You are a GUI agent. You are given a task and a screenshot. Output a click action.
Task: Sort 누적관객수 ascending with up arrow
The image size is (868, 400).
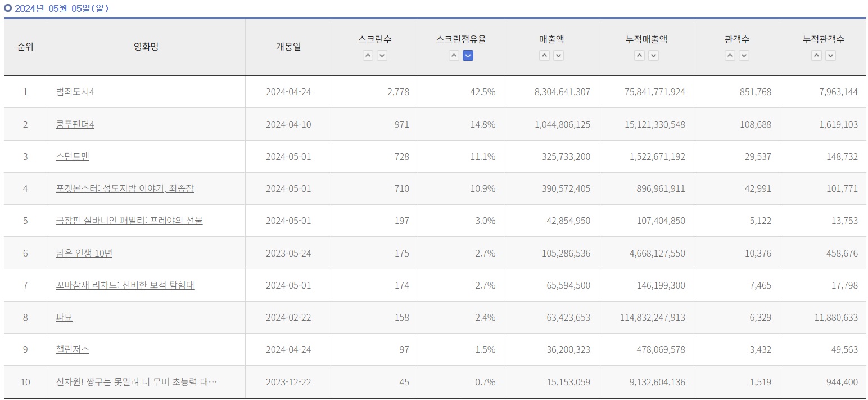click(x=816, y=56)
